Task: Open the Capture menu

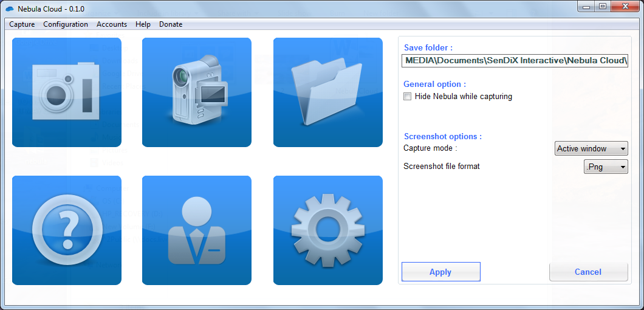Action: (x=22, y=24)
